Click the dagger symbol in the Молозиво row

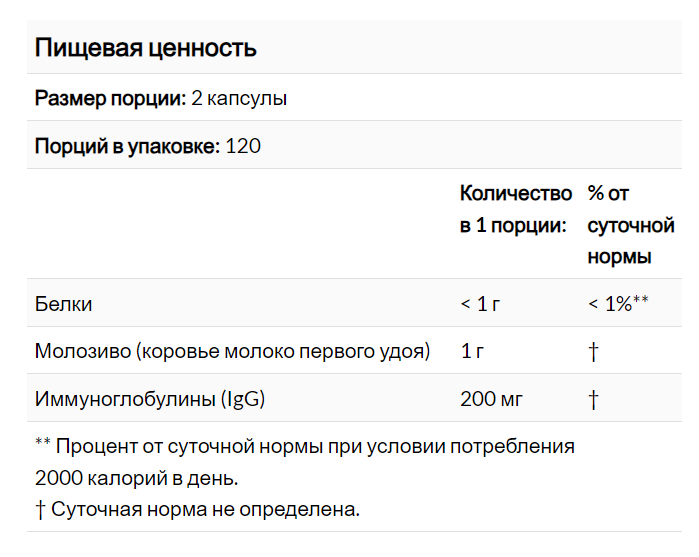[593, 352]
